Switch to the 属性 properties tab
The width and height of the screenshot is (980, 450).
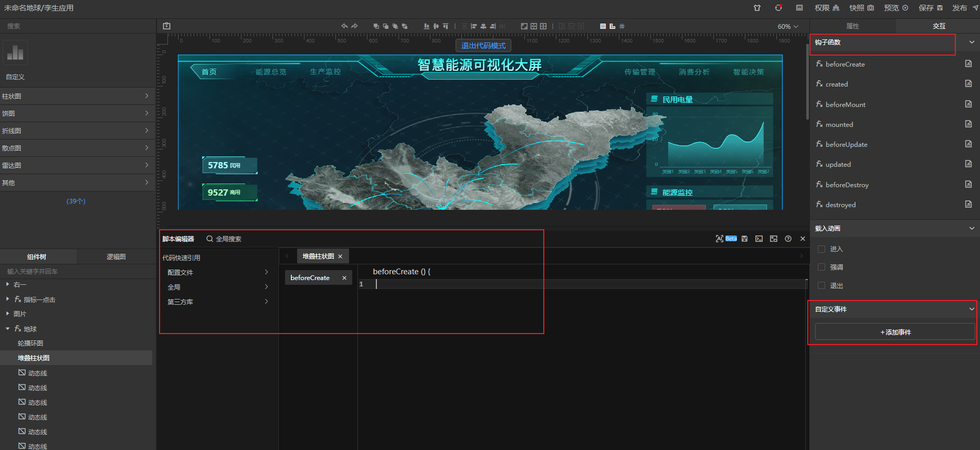pyautogui.click(x=853, y=26)
